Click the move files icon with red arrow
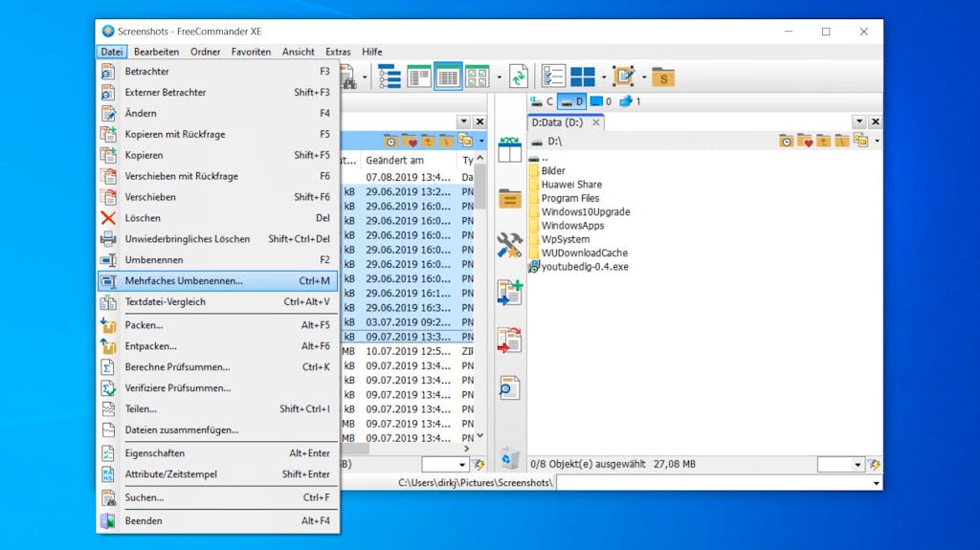The height and width of the screenshot is (550, 980). coord(510,340)
